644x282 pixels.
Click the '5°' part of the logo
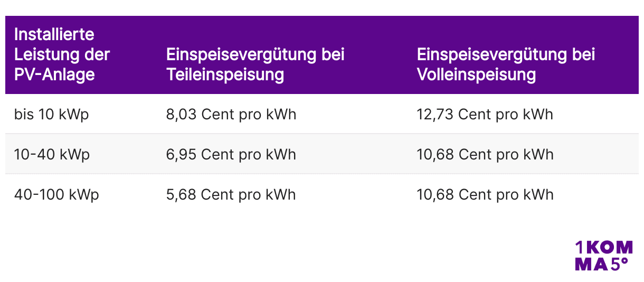(620, 264)
